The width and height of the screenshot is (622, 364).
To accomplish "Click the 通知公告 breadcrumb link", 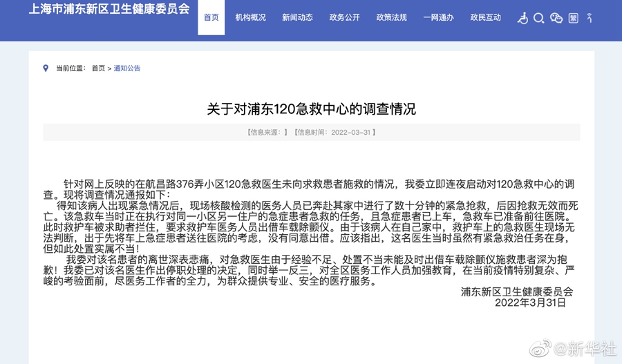I will (x=127, y=68).
